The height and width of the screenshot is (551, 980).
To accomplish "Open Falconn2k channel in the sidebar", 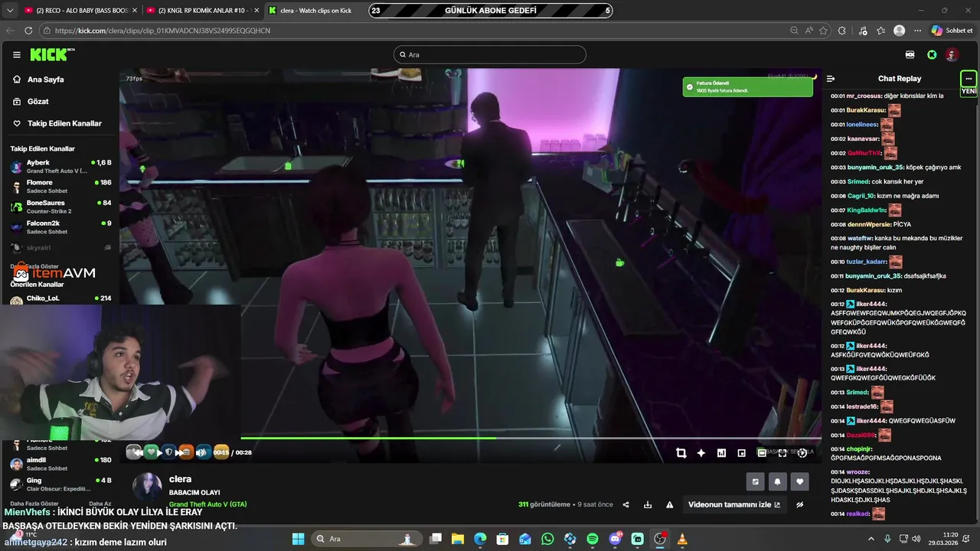I will coord(60,227).
